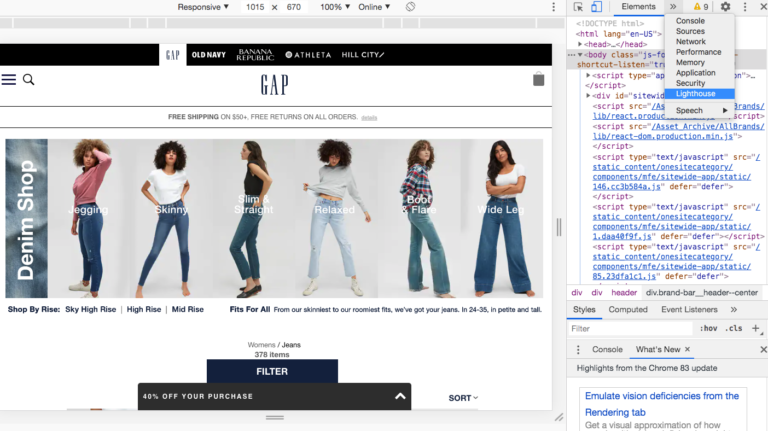Image resolution: width=768 pixels, height=431 pixels.
Task: Open the Gap hamburger menu icon
Action: click(9, 79)
